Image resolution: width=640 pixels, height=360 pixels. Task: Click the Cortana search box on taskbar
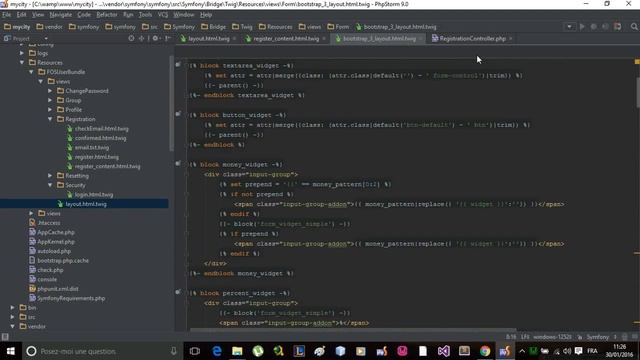pos(103,351)
